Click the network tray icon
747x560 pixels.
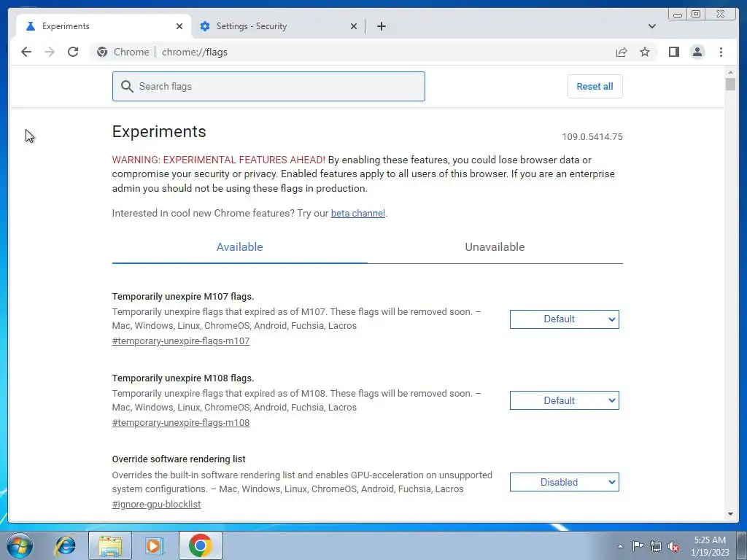coord(656,546)
